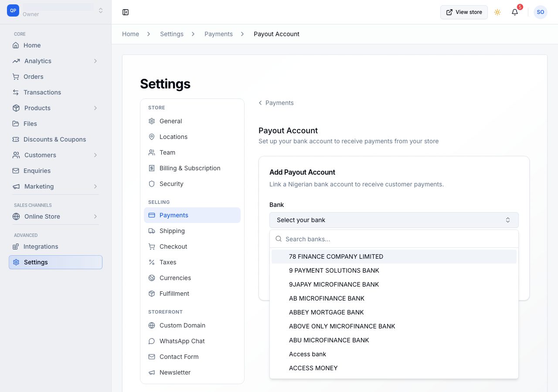The width and height of the screenshot is (558, 392).
Task: Expand the Online Store submenu chevron
Action: click(95, 216)
